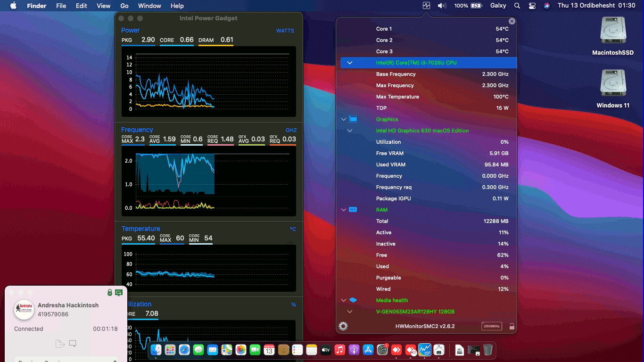Open the Help menu
644x362 pixels.
point(177,6)
